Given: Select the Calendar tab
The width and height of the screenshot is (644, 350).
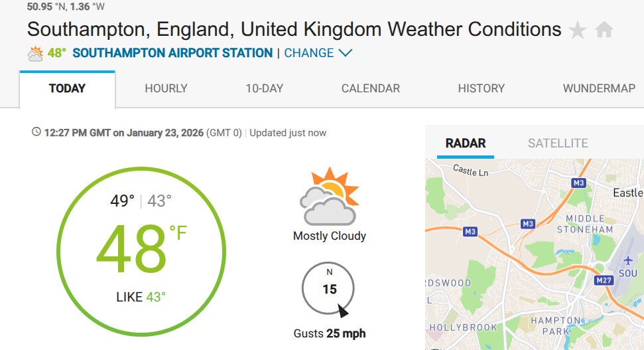Looking at the screenshot, I should [x=370, y=88].
